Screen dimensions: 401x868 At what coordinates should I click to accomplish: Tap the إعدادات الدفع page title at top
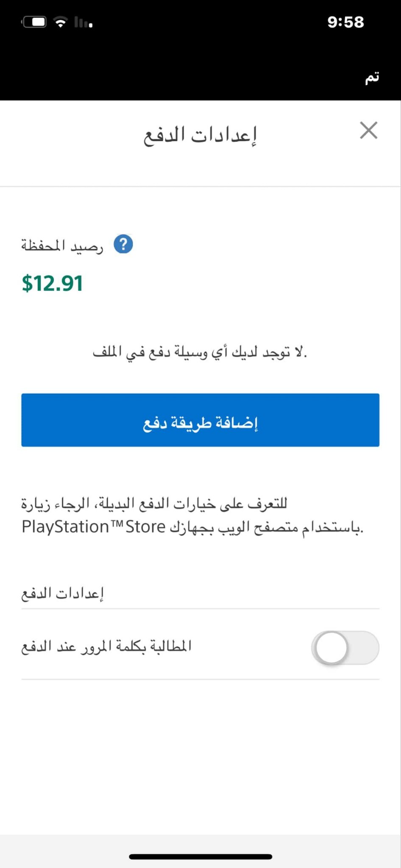point(200,135)
